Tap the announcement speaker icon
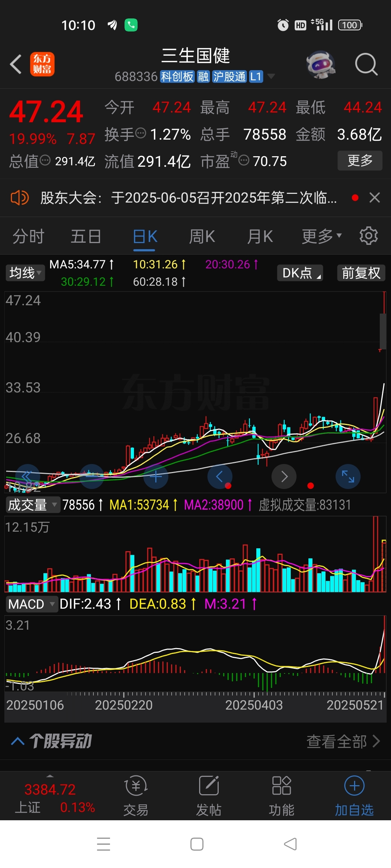Viewport: 391px width, 868px height. [20, 198]
